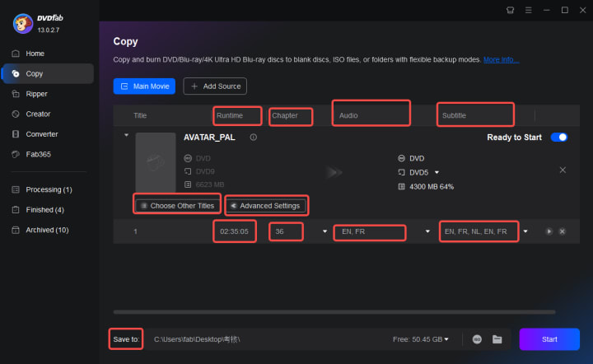
Task: Open the hamburger main menu
Action: 528,10
